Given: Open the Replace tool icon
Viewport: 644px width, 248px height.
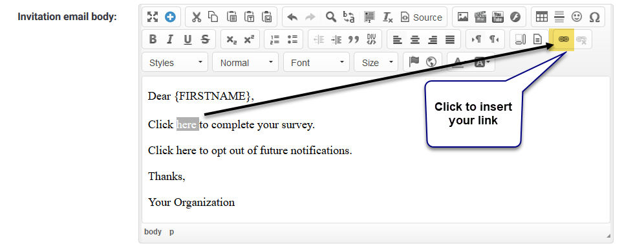Looking at the screenshot, I should [x=349, y=17].
